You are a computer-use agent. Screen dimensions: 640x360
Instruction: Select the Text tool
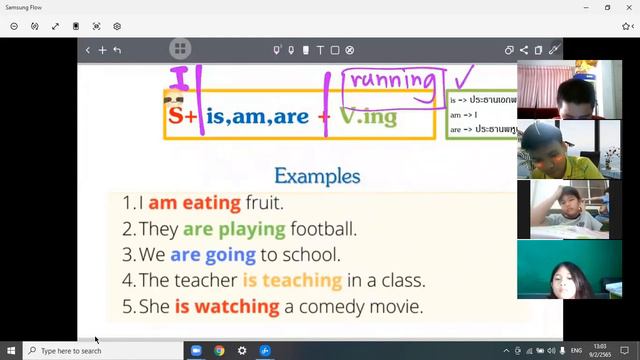(320, 50)
